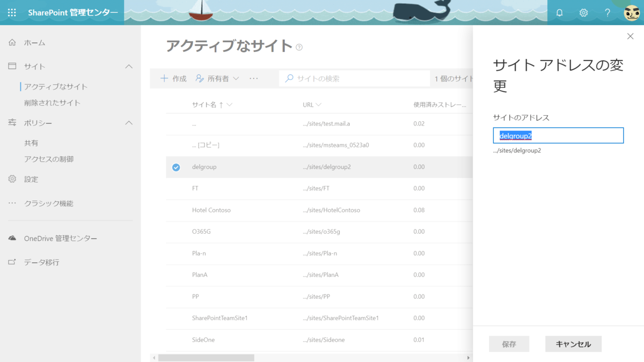This screenshot has height=362, width=644.
Task: Select the PlanA site name
Action: click(x=200, y=275)
